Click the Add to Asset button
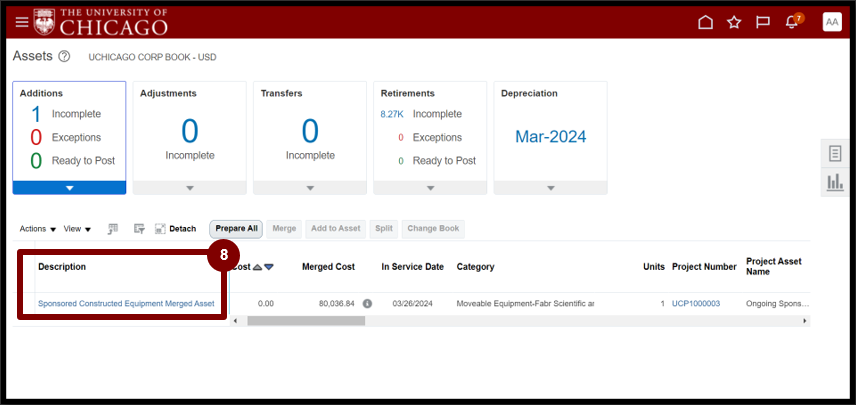This screenshot has width=856, height=405. tap(336, 229)
